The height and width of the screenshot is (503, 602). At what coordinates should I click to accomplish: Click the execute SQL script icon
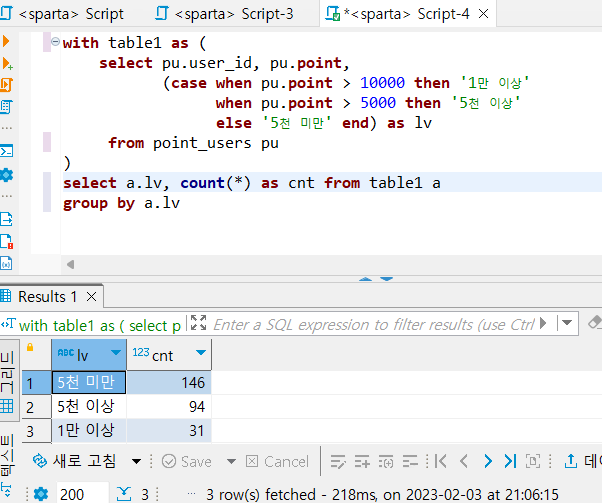(x=6, y=85)
